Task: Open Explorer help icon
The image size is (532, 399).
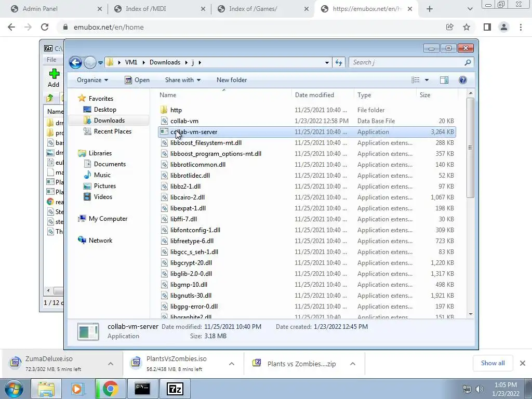Action: (462, 80)
